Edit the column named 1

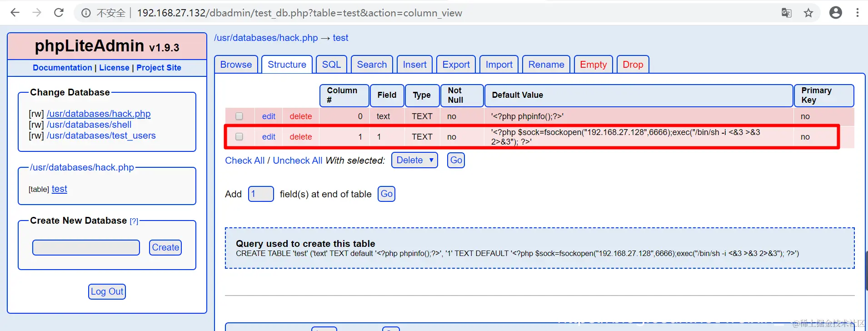(x=269, y=137)
